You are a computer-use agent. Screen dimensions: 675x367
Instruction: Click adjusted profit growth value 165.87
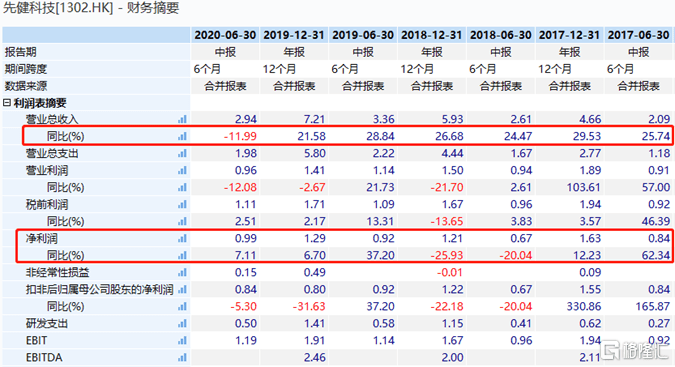click(653, 307)
